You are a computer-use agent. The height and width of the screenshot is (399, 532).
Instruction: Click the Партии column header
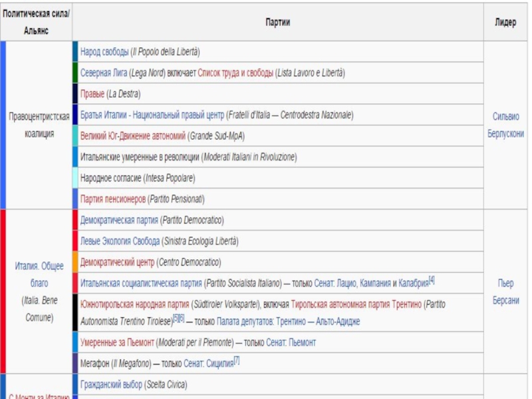(277, 23)
